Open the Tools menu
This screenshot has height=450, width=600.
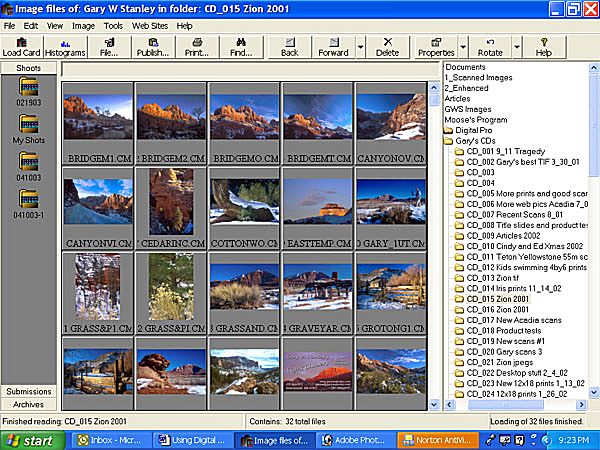coord(113,25)
